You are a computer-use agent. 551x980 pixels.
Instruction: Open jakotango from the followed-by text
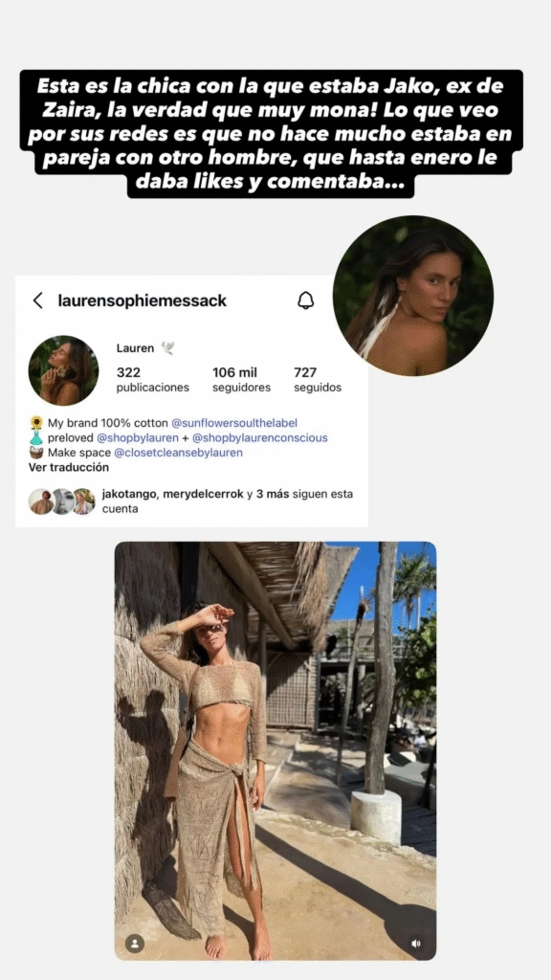(x=129, y=494)
